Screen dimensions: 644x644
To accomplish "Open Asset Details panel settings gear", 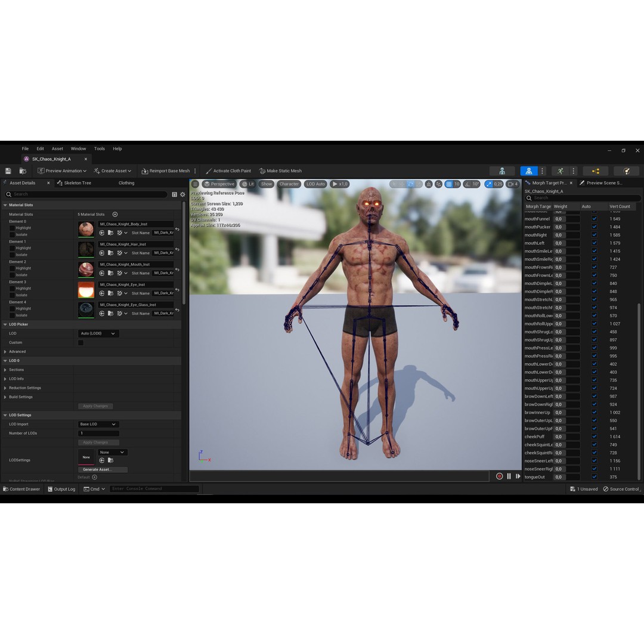I will coord(183,194).
